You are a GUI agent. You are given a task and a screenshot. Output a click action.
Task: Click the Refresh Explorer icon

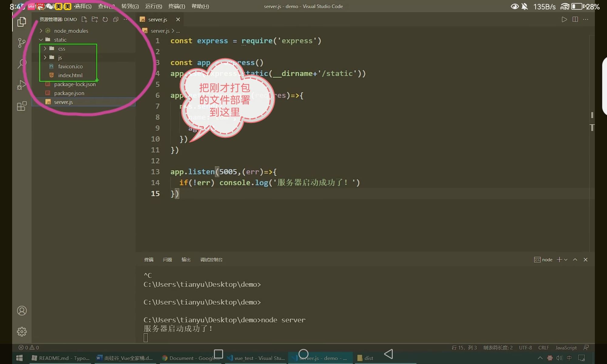[105, 19]
